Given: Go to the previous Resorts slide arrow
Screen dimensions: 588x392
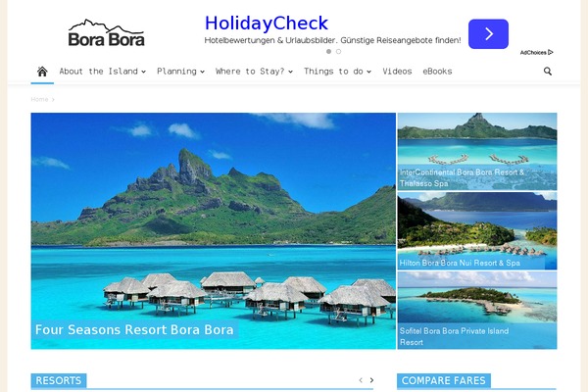Looking at the screenshot, I should (361, 380).
